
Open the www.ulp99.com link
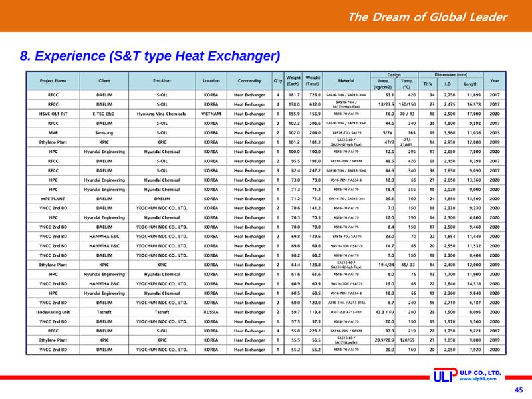point(477,379)
